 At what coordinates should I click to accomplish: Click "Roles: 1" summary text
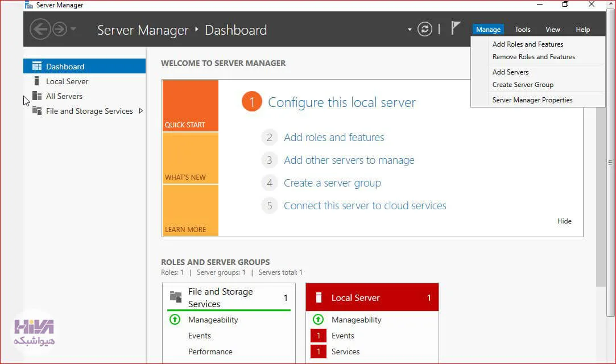coord(172,272)
